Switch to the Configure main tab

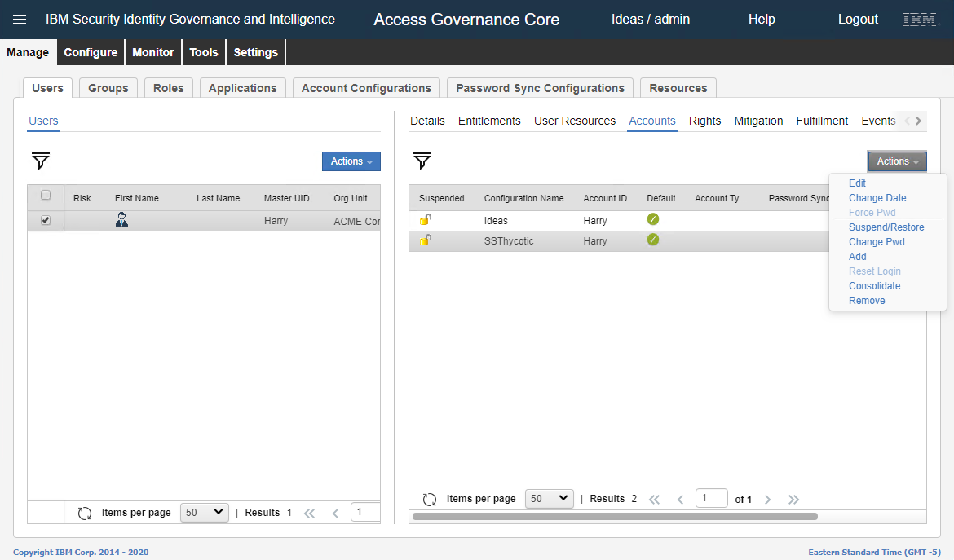pos(91,52)
